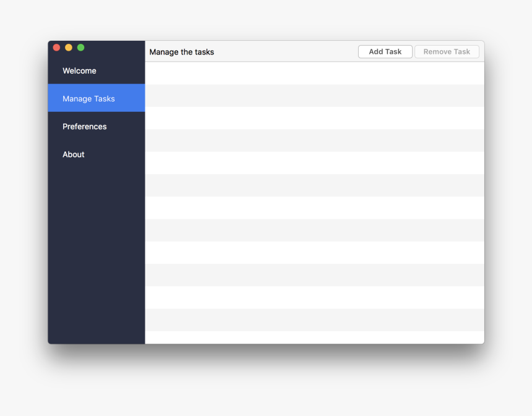This screenshot has width=532, height=416.
Task: Click the Add Task button
Action: (385, 51)
